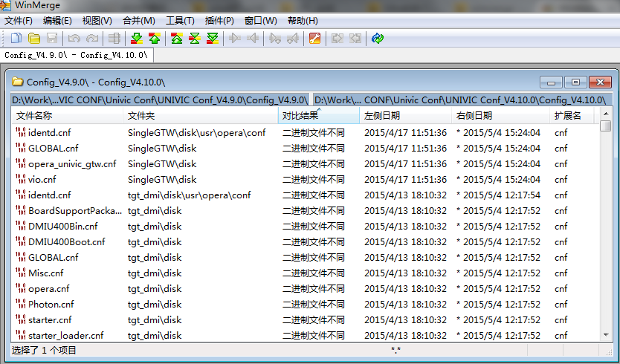The height and width of the screenshot is (364, 620).
Task: Click the select line difference toolbar icon
Action: pyautogui.click(x=114, y=38)
